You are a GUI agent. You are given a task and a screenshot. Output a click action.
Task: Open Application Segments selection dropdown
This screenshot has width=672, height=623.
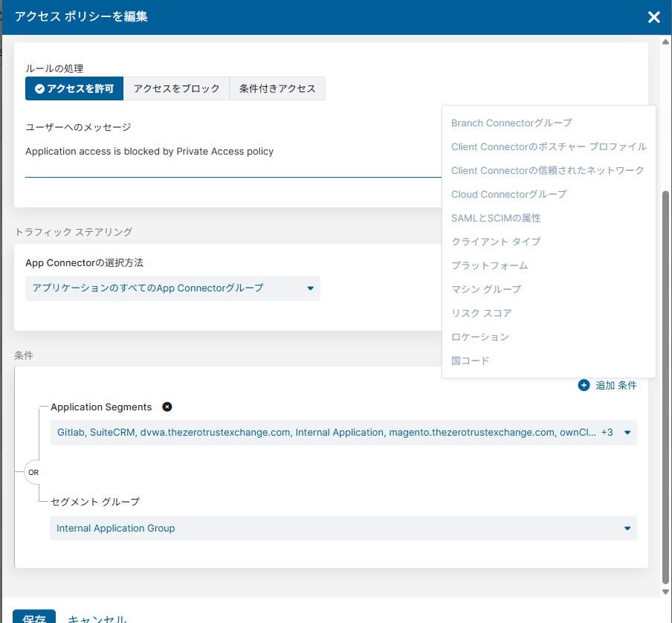[343, 433]
